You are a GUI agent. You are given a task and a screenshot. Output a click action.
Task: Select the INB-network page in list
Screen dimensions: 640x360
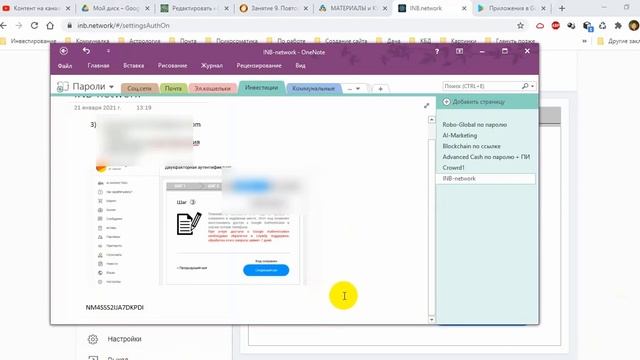coord(486,178)
